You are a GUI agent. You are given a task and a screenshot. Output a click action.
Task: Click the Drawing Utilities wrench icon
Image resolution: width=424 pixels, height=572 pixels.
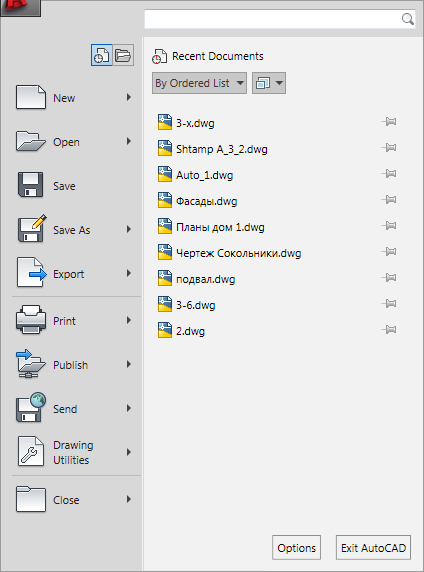click(31, 452)
